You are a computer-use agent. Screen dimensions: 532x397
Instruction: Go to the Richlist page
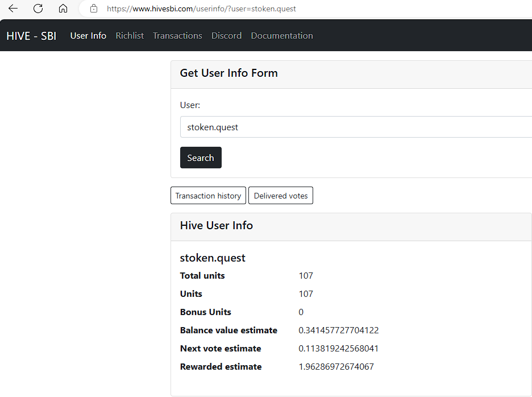click(x=130, y=36)
